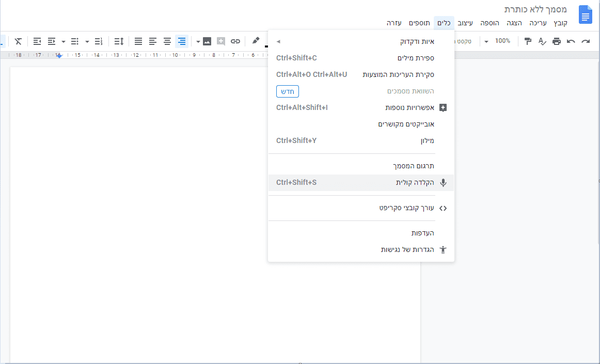The image size is (600, 364).
Task: Open the עזרה menu
Action: pyautogui.click(x=394, y=23)
